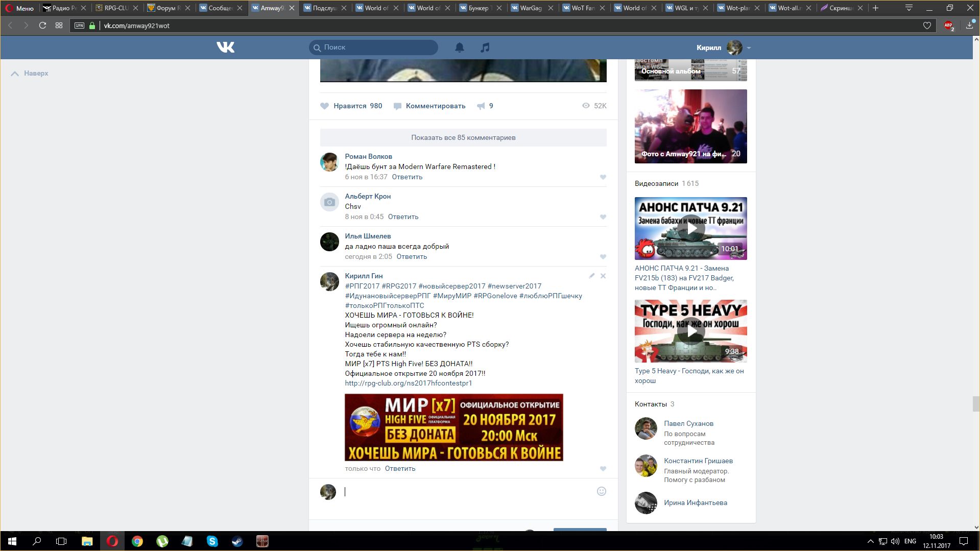980x551 pixels.
Task: Open the speed dial grid icon
Action: coord(59,26)
